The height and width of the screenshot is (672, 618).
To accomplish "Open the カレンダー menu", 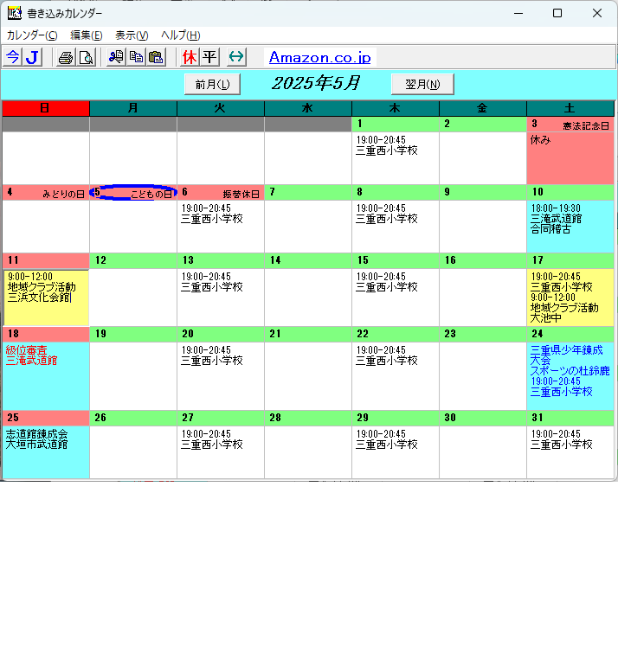I will pyautogui.click(x=32, y=35).
